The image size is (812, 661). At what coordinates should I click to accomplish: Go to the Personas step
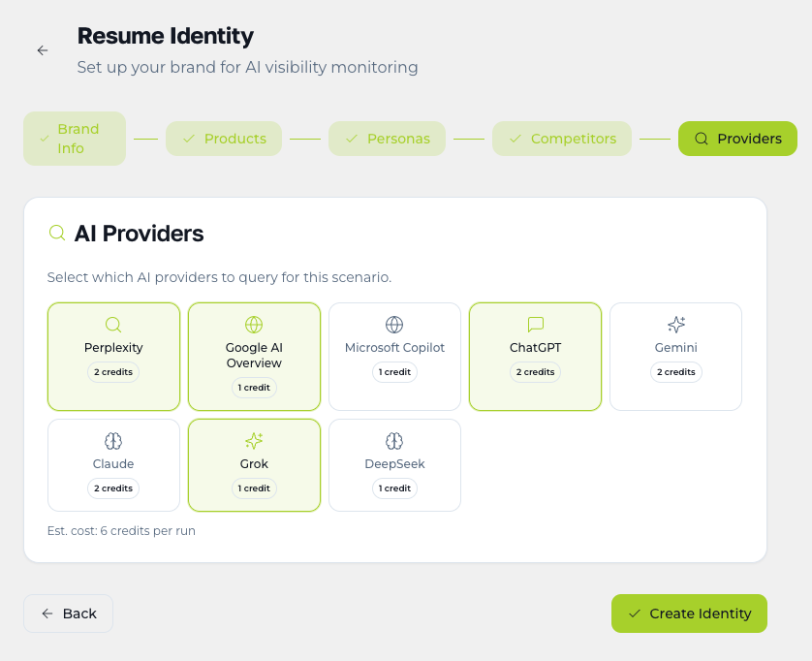387,139
